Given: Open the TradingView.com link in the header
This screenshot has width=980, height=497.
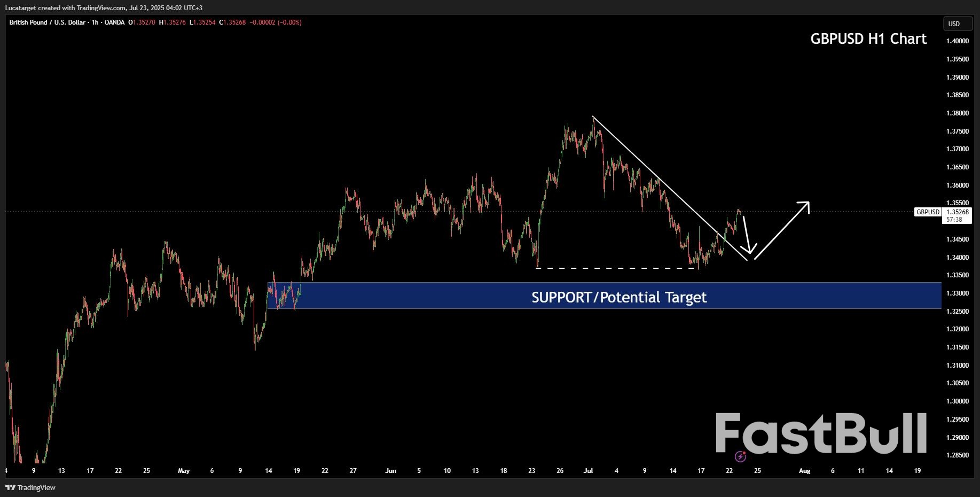Looking at the screenshot, I should (x=101, y=7).
